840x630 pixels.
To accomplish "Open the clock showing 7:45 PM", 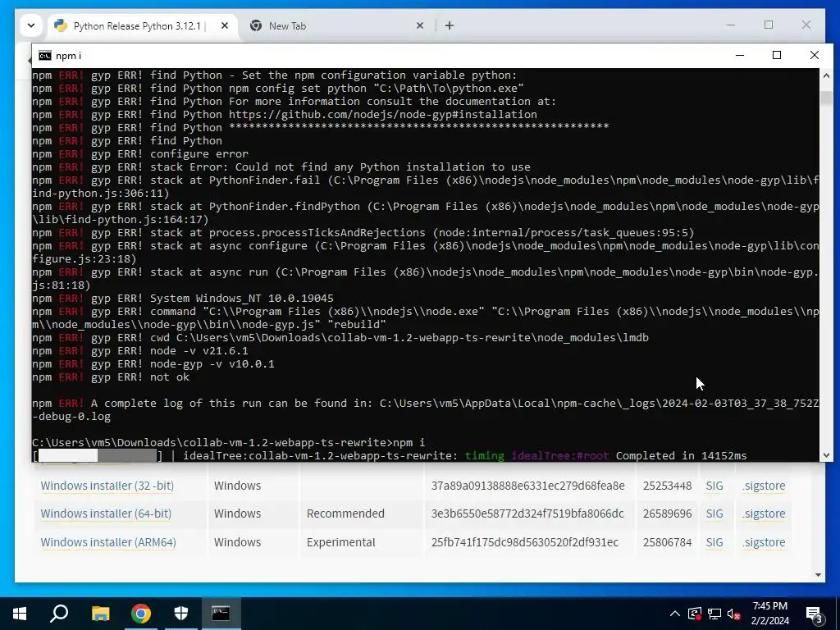I will tap(769, 614).
